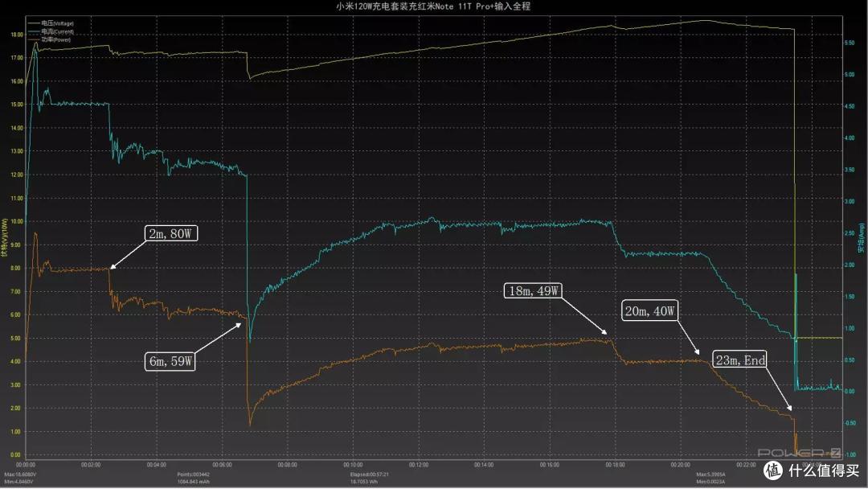Click the 00:02:00 time axis label
Image resolution: width=868 pixels, height=489 pixels.
(x=91, y=465)
